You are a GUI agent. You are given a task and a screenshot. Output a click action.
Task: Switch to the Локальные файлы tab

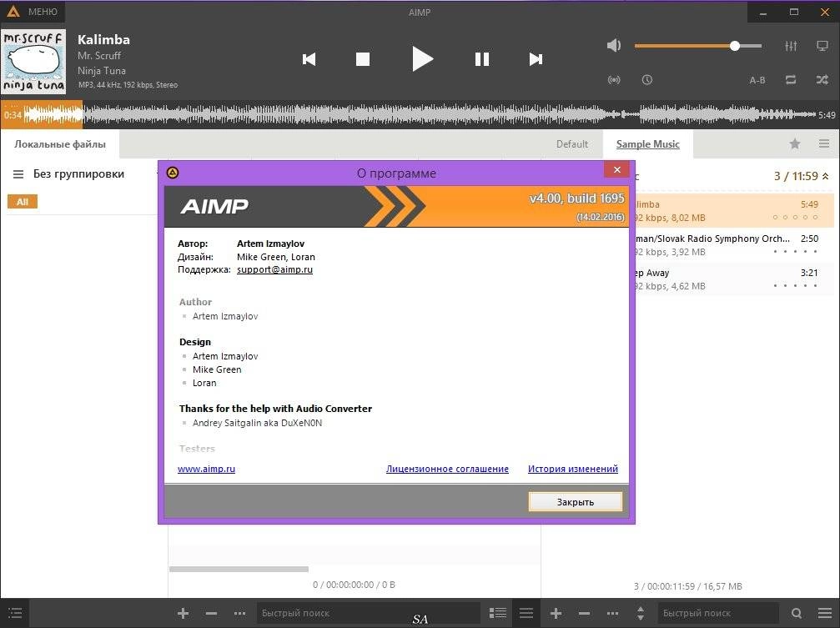pyautogui.click(x=60, y=144)
